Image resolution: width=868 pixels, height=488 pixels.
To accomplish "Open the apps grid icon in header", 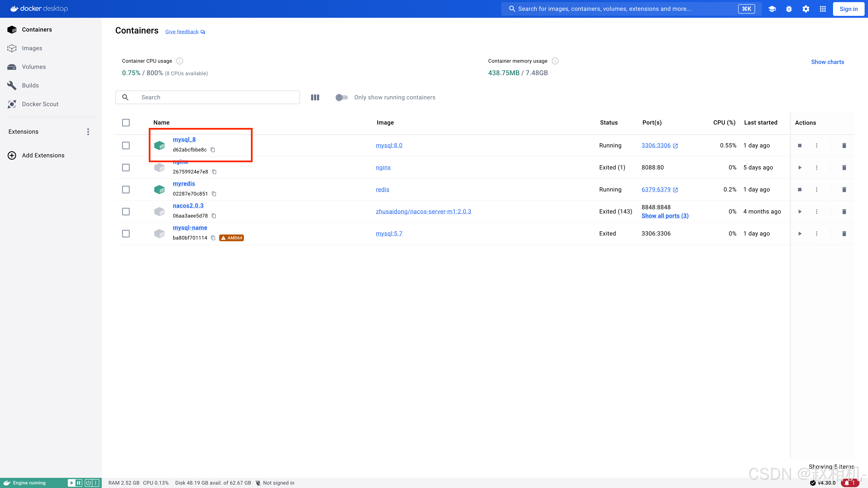I will pos(822,9).
